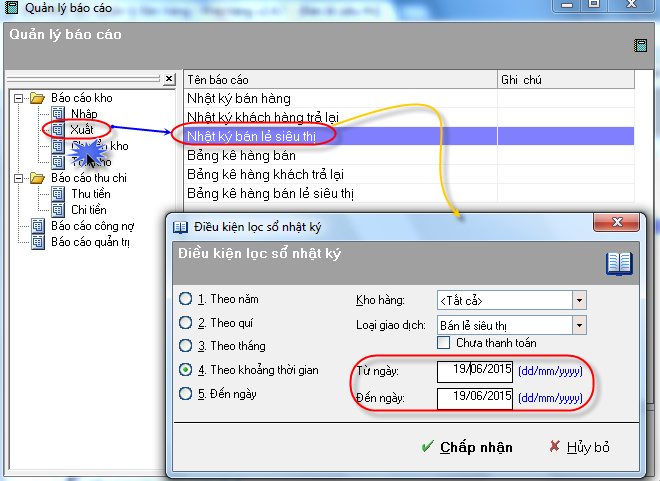Expand the Loại giao dịch dropdown list

click(579, 325)
